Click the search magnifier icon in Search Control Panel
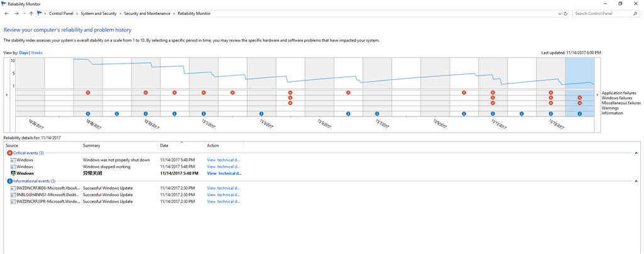The width and height of the screenshot is (644, 254). 635,14
